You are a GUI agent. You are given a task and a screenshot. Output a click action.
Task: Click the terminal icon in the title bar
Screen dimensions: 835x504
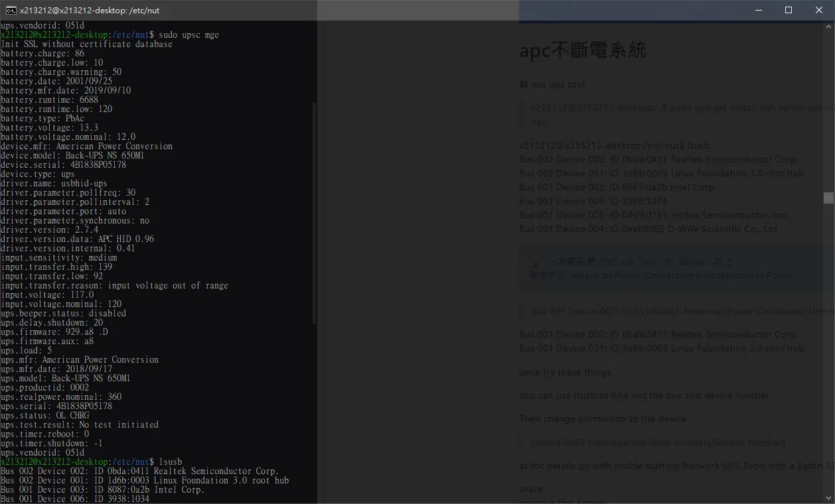click(x=11, y=10)
